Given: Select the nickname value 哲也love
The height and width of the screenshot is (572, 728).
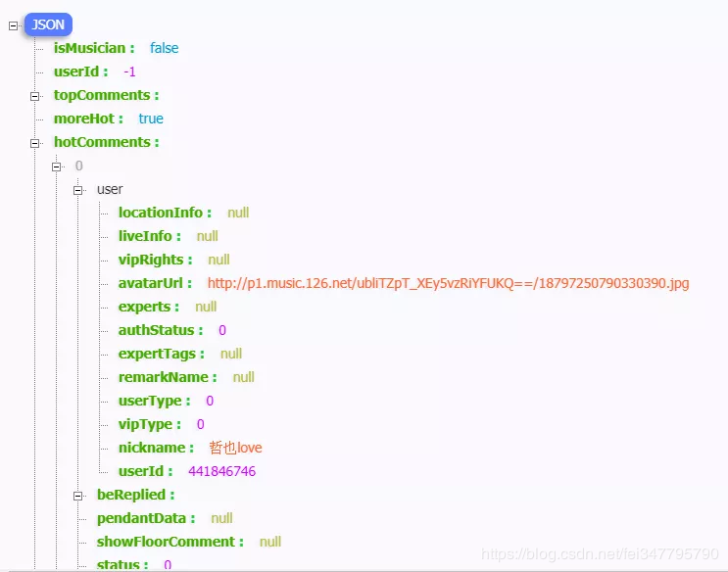Looking at the screenshot, I should point(235,448).
